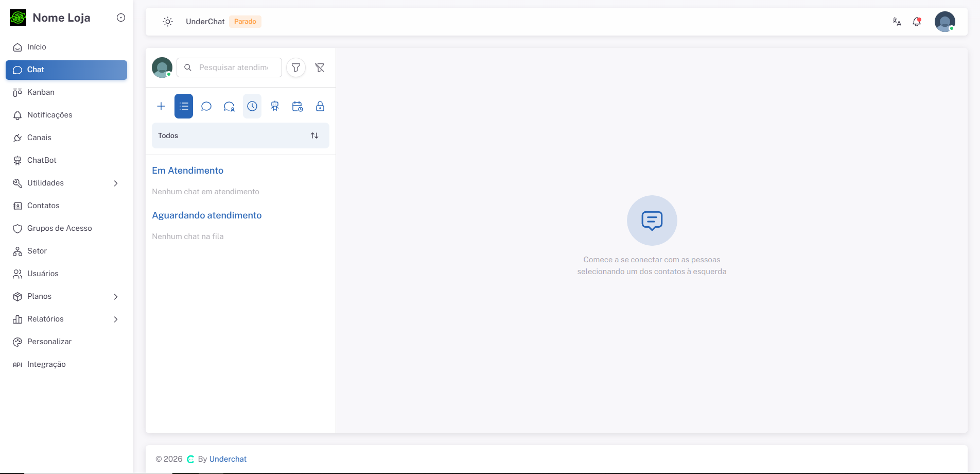
Task: Click the central chat bubble illustration
Action: coord(652,221)
